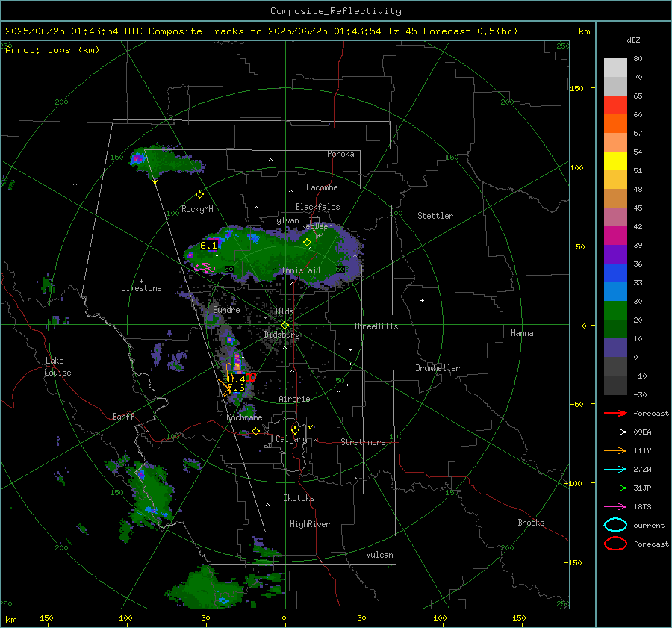Screen dimensions: 672x628
Task: Click the Hanna label
Action: pos(522,333)
